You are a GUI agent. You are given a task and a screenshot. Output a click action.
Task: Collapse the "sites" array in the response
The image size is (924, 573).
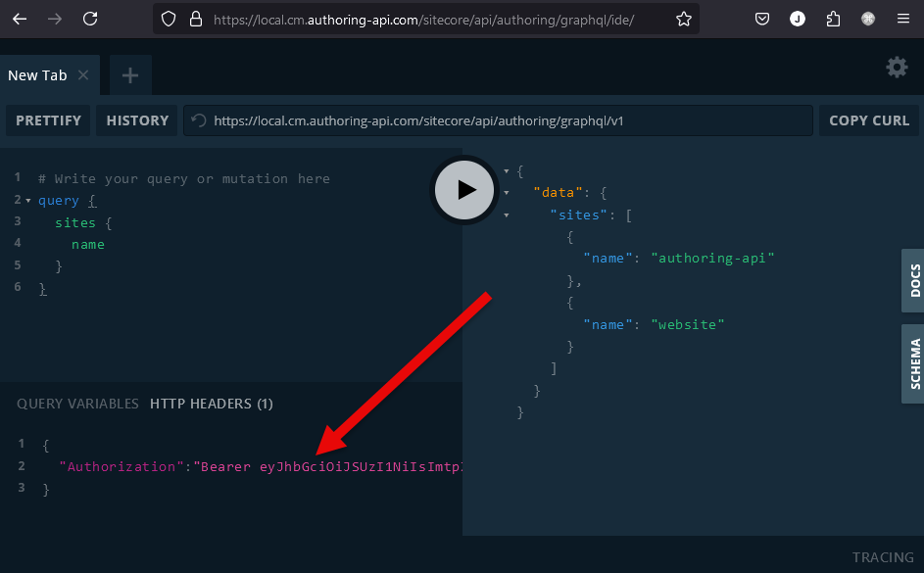[507, 215]
